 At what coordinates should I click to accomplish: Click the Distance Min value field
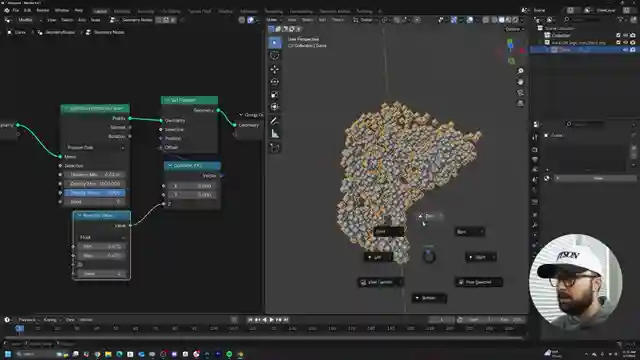click(95, 175)
